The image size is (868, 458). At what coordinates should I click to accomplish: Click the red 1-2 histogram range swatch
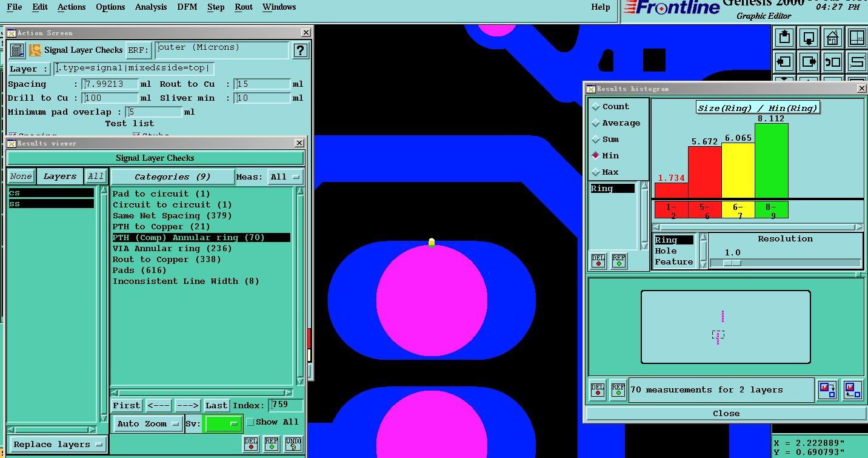click(672, 210)
